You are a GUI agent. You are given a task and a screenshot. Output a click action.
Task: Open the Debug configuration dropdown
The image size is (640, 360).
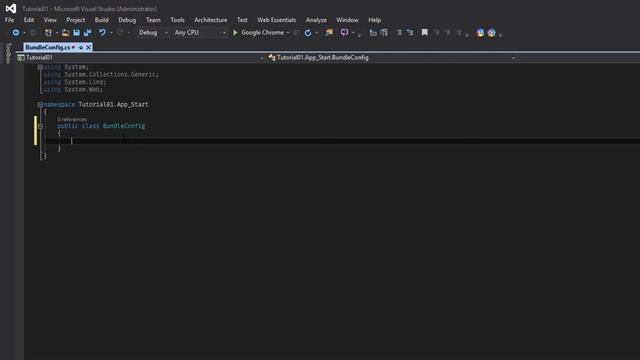[x=153, y=33]
